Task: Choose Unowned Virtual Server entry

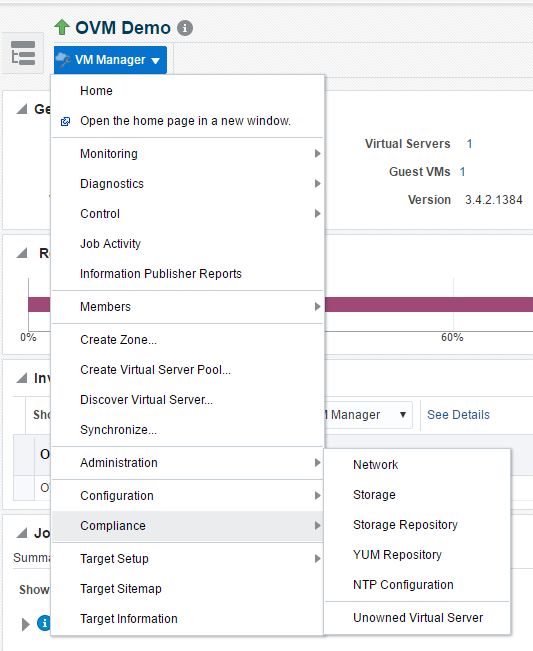Action: click(x=417, y=618)
